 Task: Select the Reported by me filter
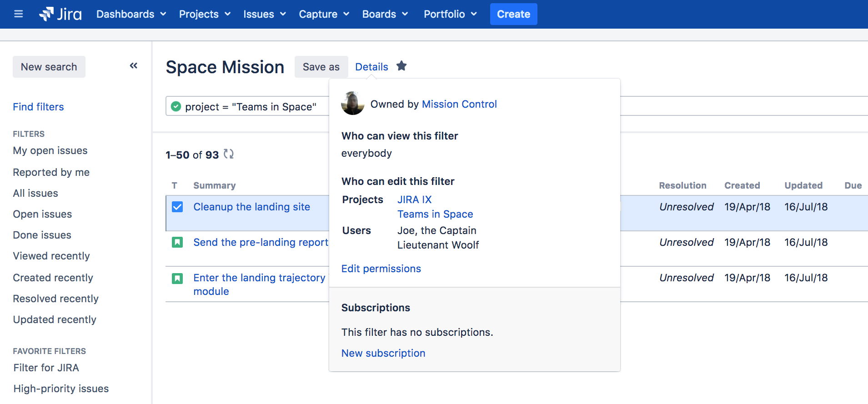[51, 172]
